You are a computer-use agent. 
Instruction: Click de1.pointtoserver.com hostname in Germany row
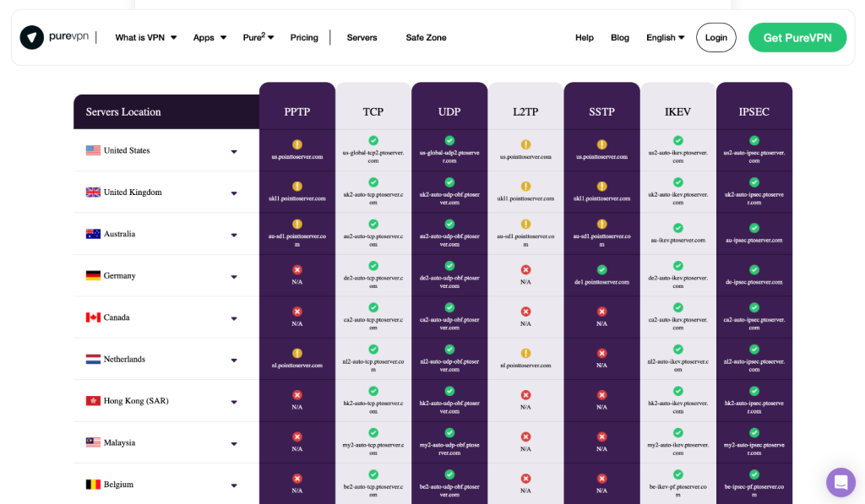pyautogui.click(x=601, y=282)
